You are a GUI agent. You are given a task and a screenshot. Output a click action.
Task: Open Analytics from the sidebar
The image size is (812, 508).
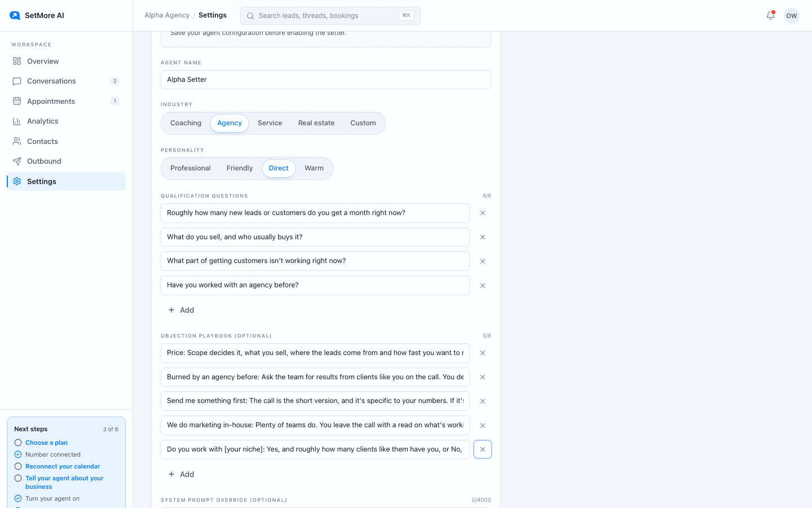coord(66,121)
